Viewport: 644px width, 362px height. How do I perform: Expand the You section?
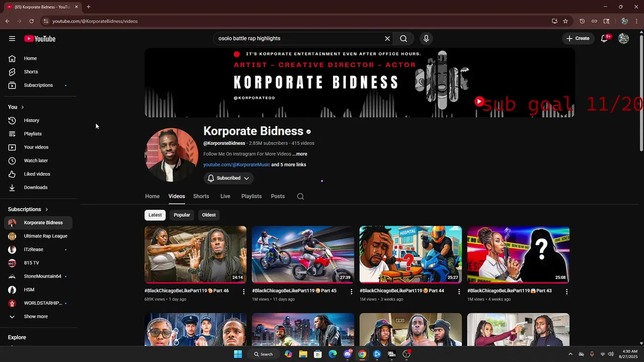tap(16, 107)
